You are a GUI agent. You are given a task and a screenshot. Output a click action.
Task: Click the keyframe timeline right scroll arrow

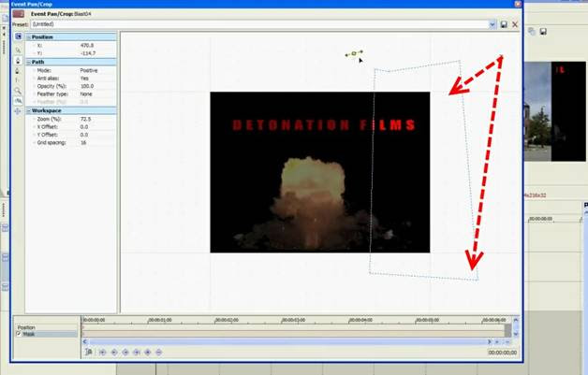tap(489, 341)
